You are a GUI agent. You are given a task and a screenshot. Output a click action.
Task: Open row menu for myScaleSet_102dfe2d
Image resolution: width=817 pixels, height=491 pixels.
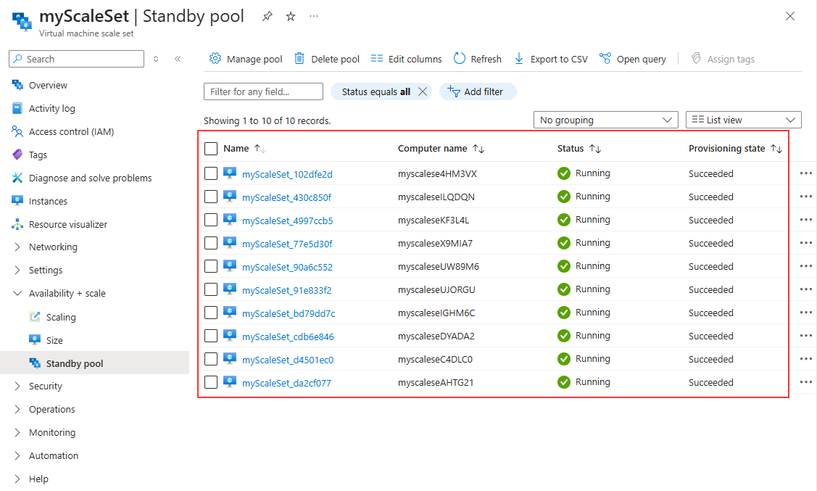pyautogui.click(x=806, y=173)
